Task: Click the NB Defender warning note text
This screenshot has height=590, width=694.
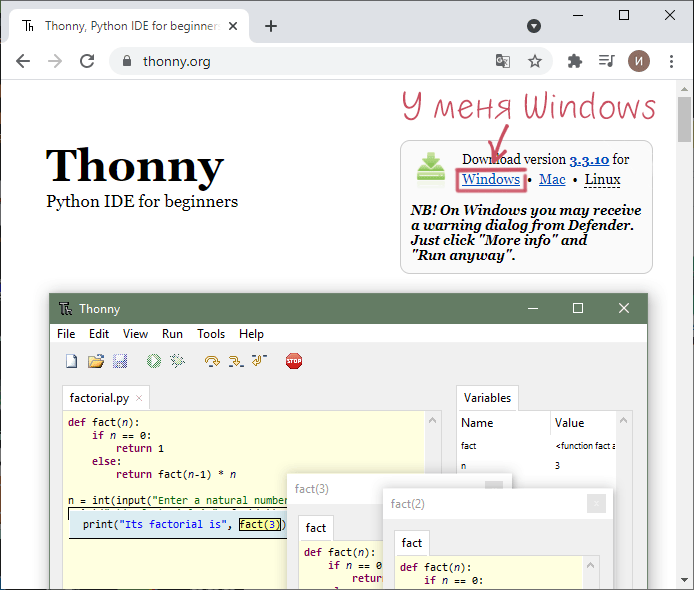Action: point(526,232)
